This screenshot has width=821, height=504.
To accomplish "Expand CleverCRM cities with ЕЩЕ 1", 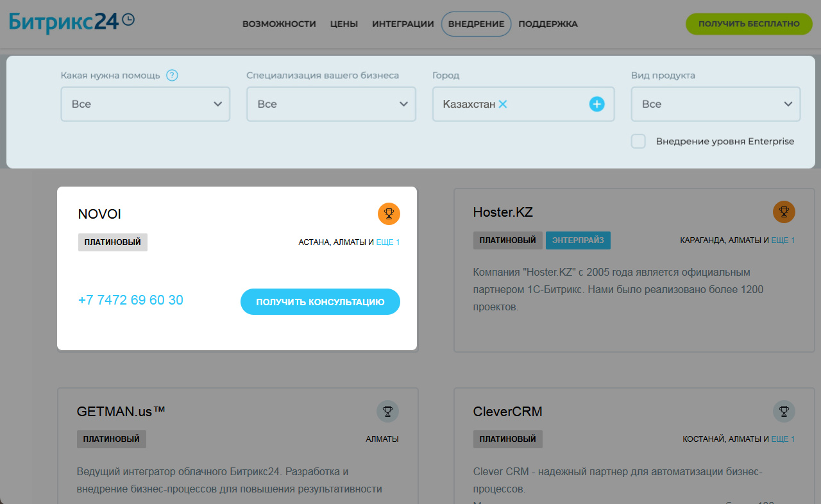I will pyautogui.click(x=783, y=439).
